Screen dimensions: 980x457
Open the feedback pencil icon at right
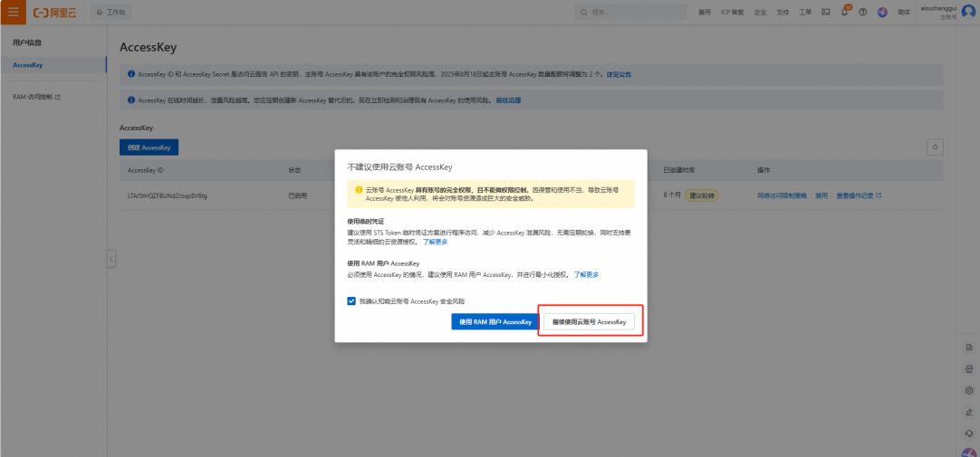coord(969,412)
